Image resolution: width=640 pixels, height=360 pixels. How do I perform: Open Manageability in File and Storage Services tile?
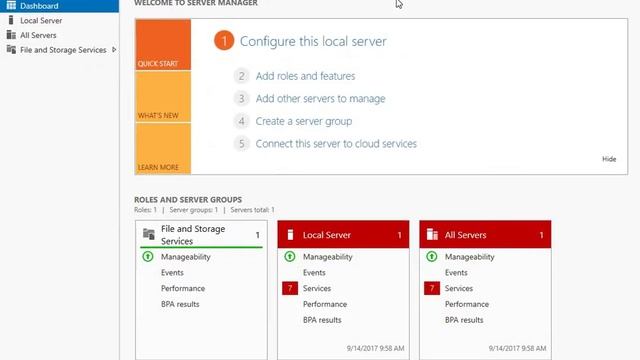pyautogui.click(x=186, y=257)
